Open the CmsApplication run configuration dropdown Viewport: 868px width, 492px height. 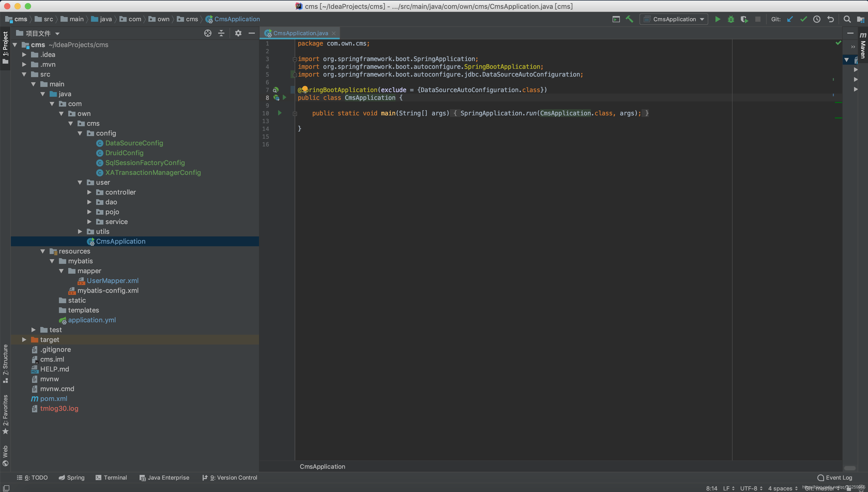[674, 19]
